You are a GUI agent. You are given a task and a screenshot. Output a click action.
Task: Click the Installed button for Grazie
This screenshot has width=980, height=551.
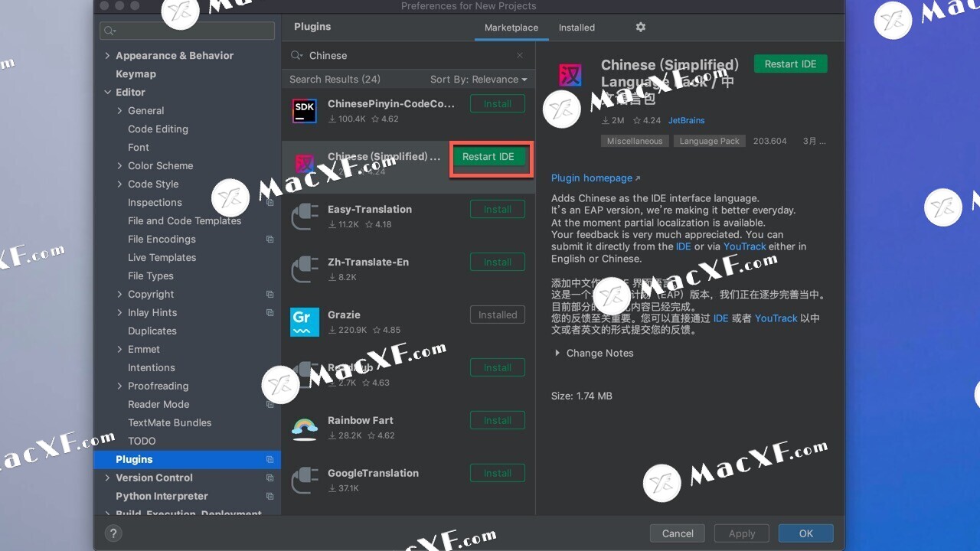(x=498, y=315)
